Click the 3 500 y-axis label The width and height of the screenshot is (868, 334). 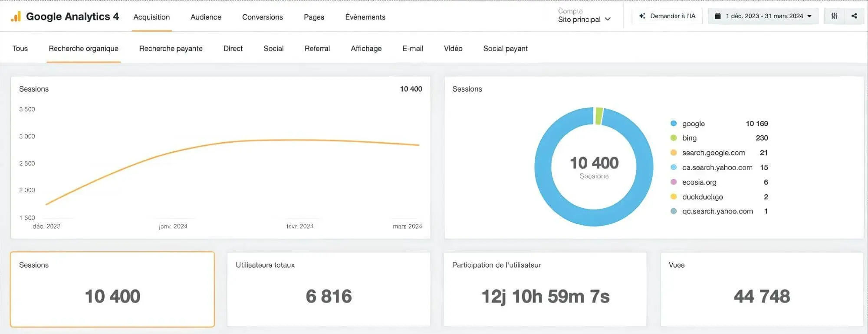(27, 109)
